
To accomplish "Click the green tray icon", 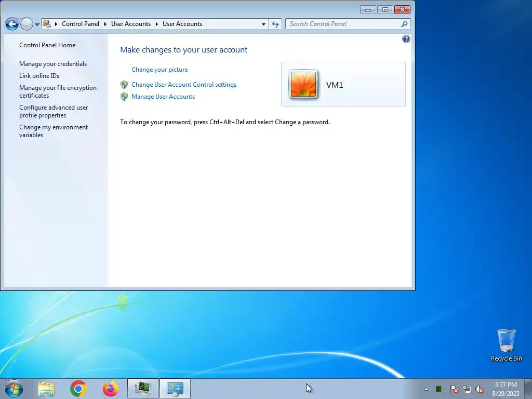I will click(438, 389).
